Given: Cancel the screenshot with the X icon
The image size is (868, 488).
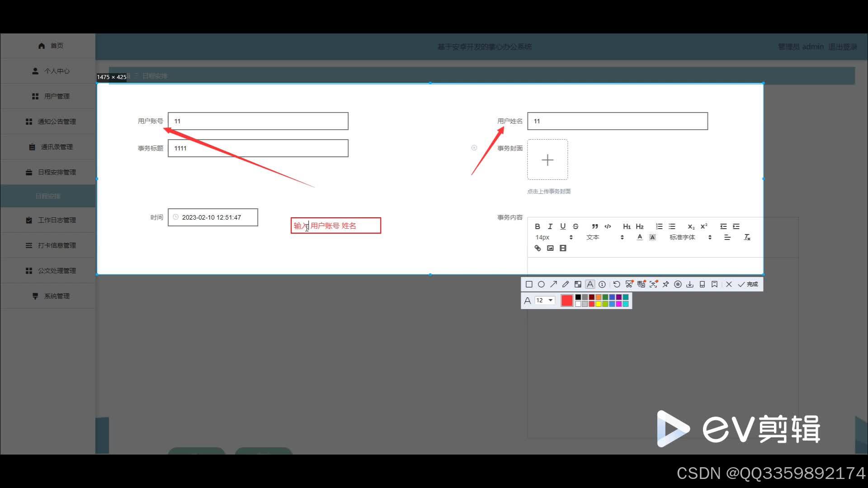Looking at the screenshot, I should click(x=729, y=284).
